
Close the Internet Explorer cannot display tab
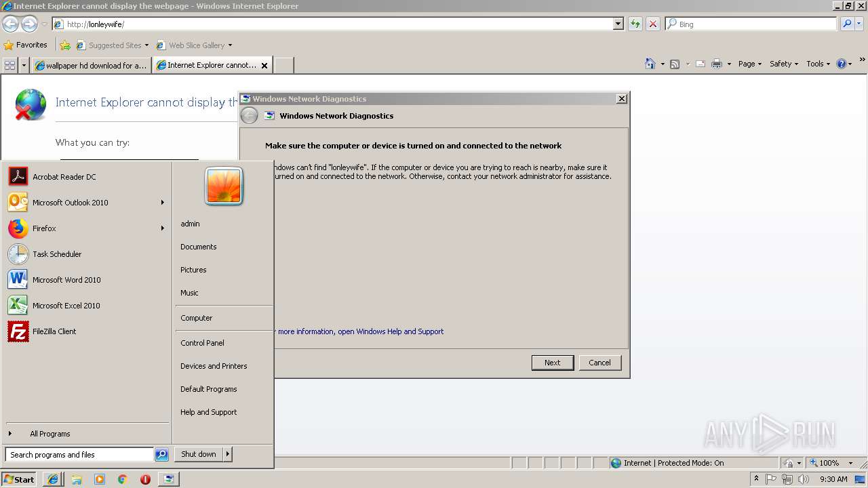[264, 66]
